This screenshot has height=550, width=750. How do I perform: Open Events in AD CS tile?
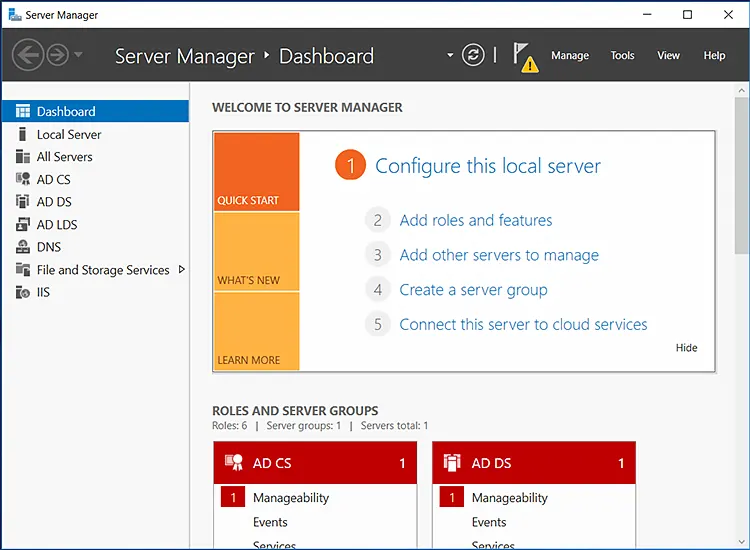tap(270, 522)
